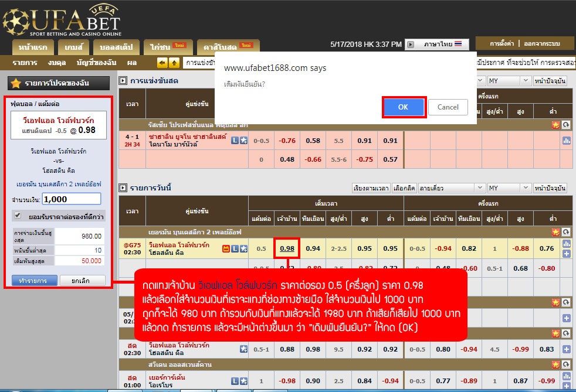The height and width of the screenshot is (392, 576).
Task: Click the yellow back arrow icon
Action: 162,63
